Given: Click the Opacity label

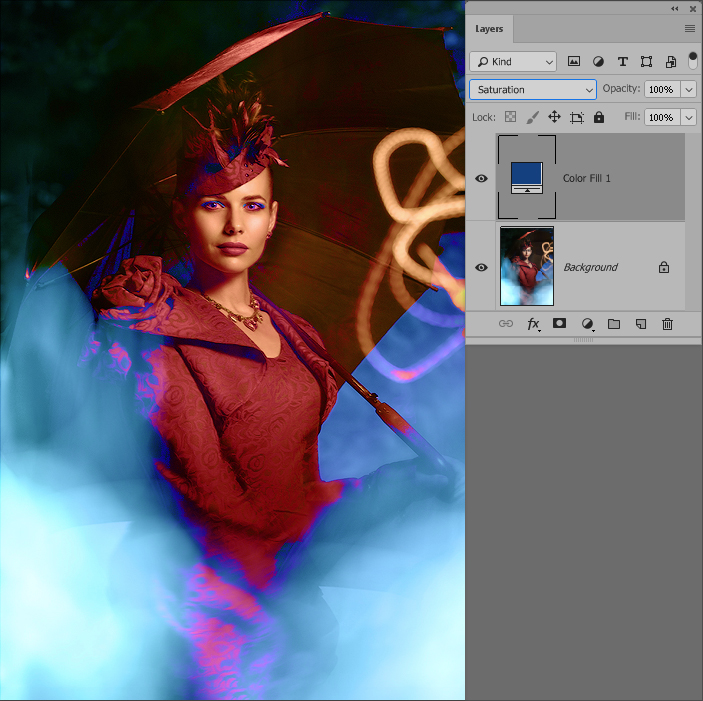Looking at the screenshot, I should point(621,89).
